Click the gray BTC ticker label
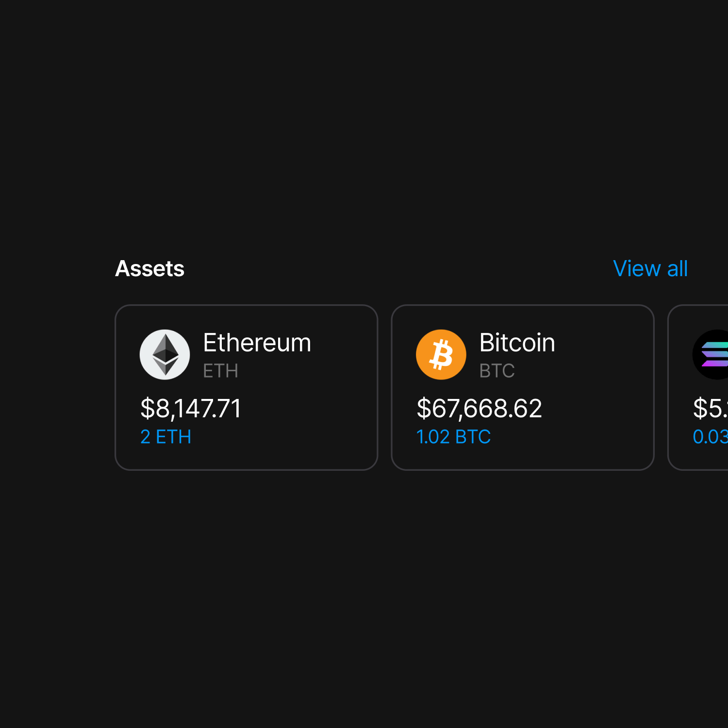The height and width of the screenshot is (728, 728). (497, 371)
